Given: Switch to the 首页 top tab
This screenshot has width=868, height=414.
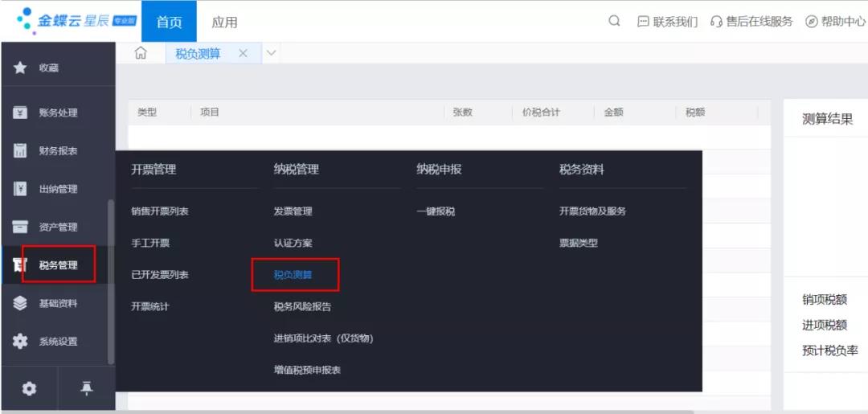Looking at the screenshot, I should click(x=169, y=22).
